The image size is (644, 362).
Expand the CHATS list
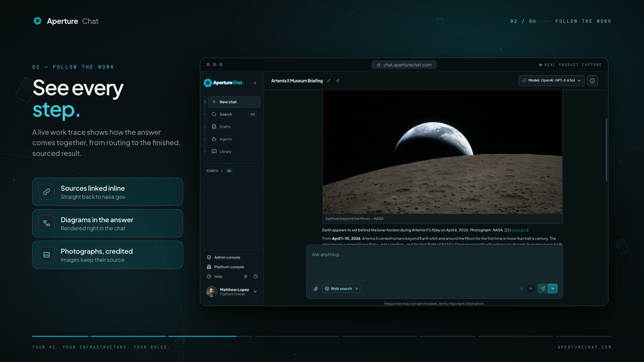[x=219, y=171]
